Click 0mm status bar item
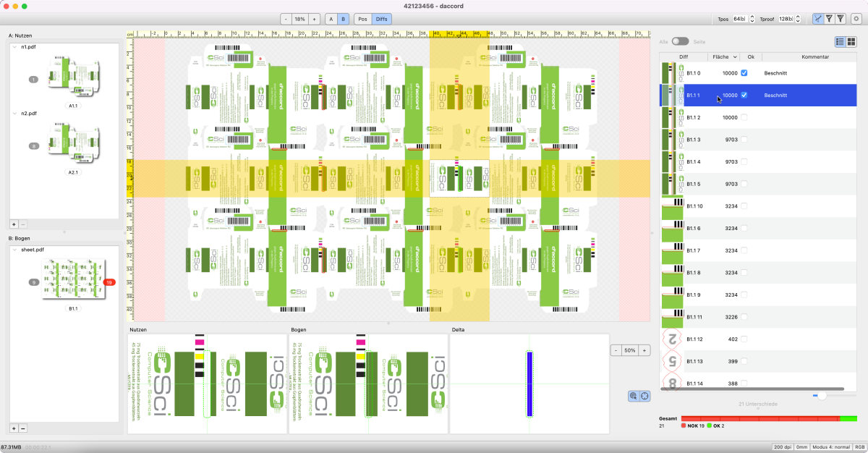 pos(801,448)
